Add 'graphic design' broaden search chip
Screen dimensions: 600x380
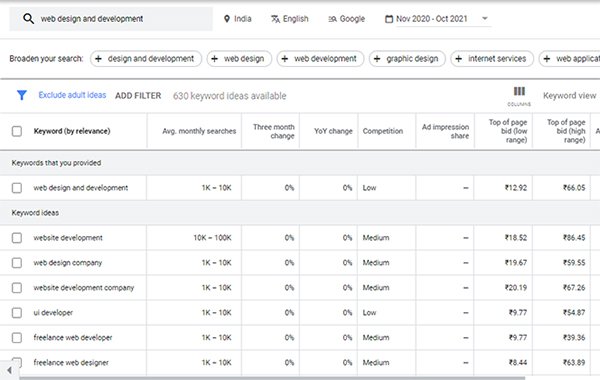click(x=407, y=59)
